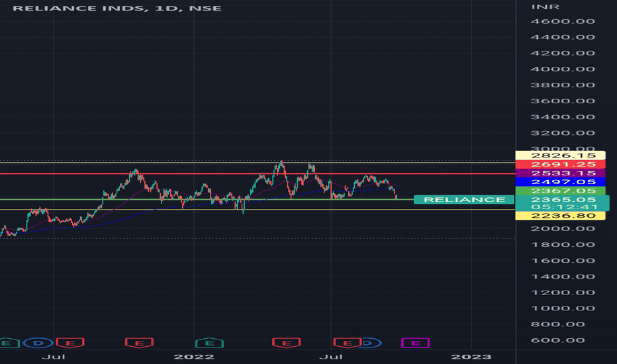Click the Jul label right of 2022
Screen dimensions: 617x364
331,357
